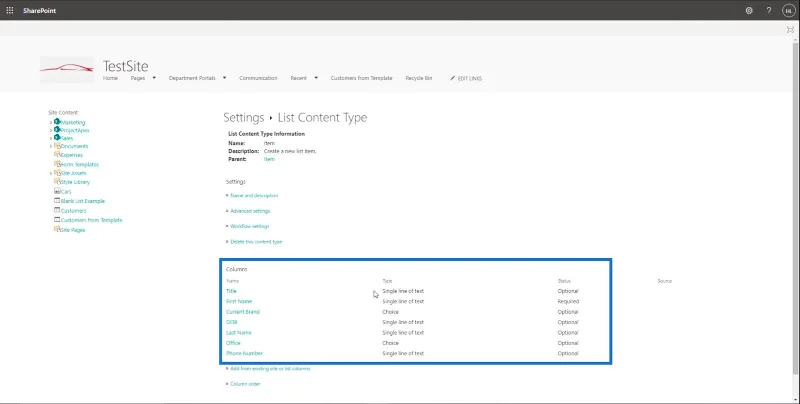Open the Department Portals dropdown arrow
This screenshot has height=404, width=800.
tap(224, 78)
